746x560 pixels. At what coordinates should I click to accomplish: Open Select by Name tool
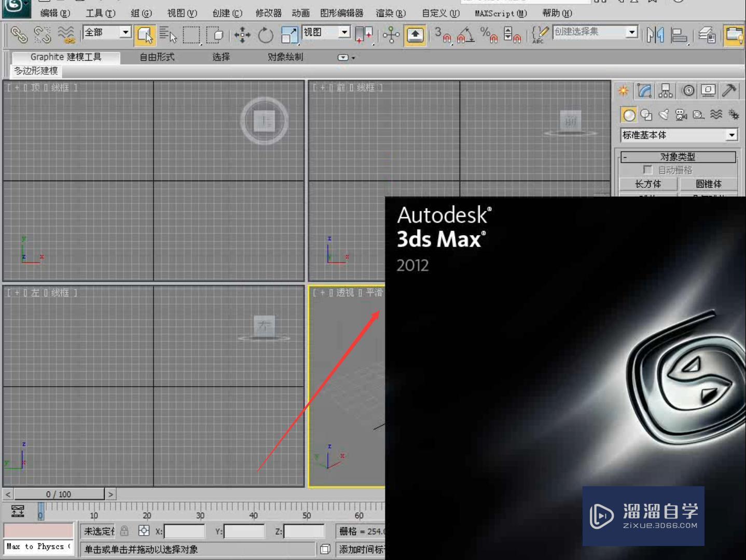click(168, 35)
